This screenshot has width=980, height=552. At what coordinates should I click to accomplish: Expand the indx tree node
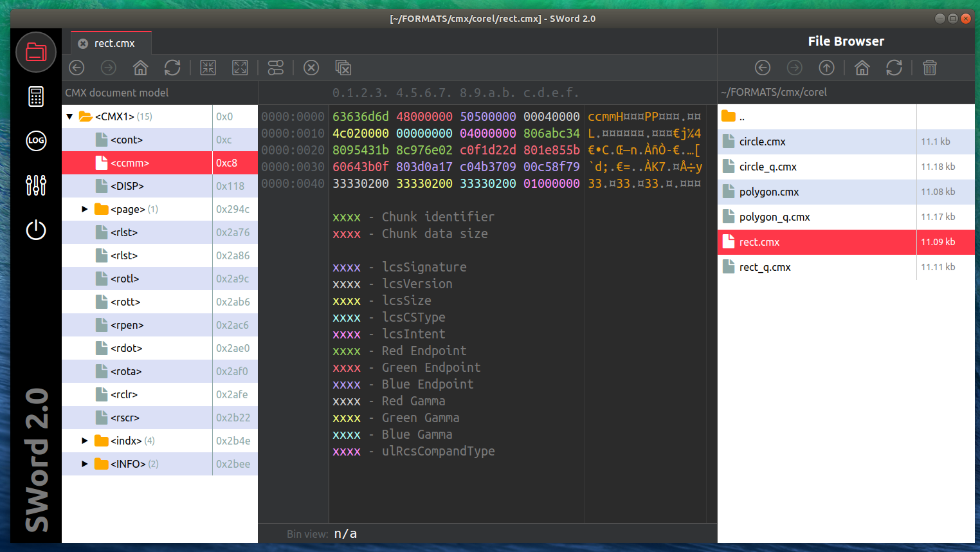tap(84, 441)
